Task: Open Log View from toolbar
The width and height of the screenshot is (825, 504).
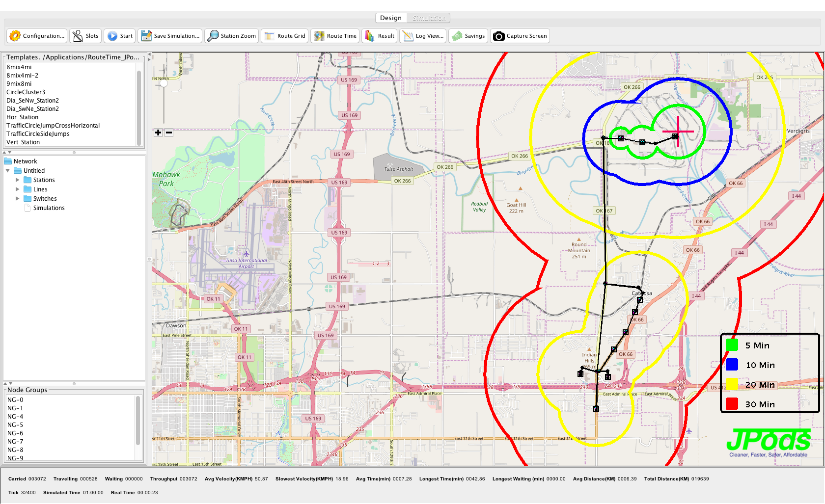Action: click(408, 36)
